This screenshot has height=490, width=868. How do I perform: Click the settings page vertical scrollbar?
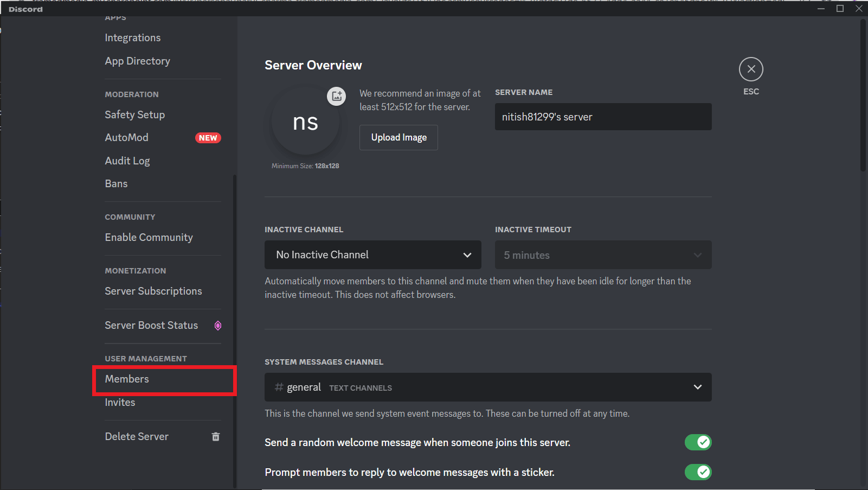(863, 96)
